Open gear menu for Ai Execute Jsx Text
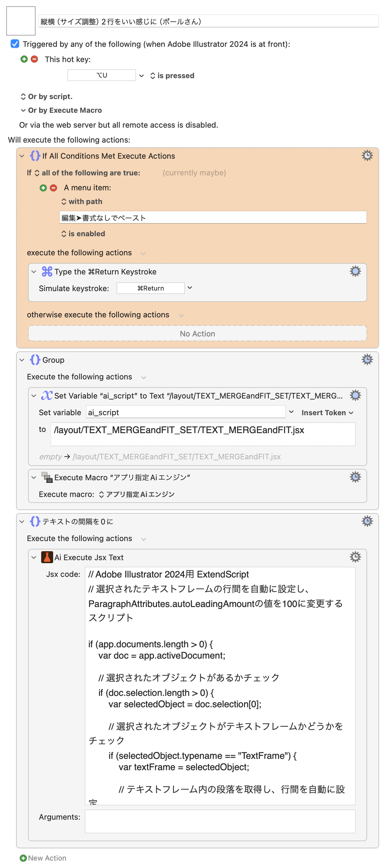385x868 pixels. [355, 557]
